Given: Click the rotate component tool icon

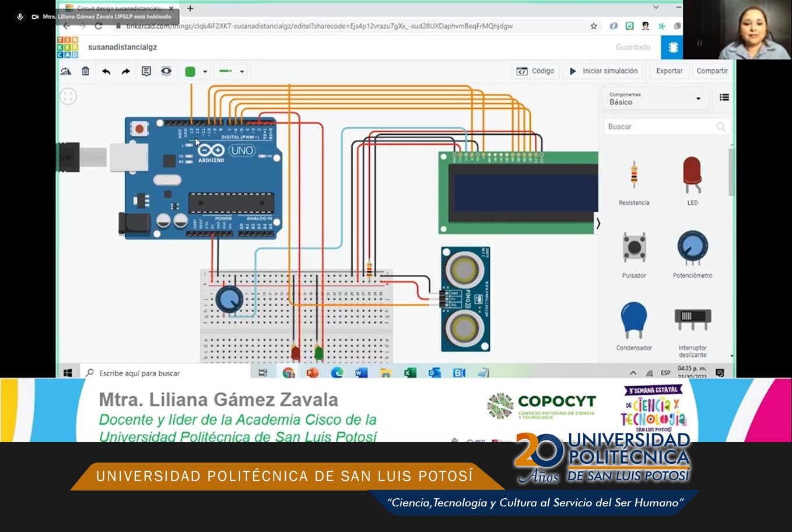Looking at the screenshot, I should (66, 71).
